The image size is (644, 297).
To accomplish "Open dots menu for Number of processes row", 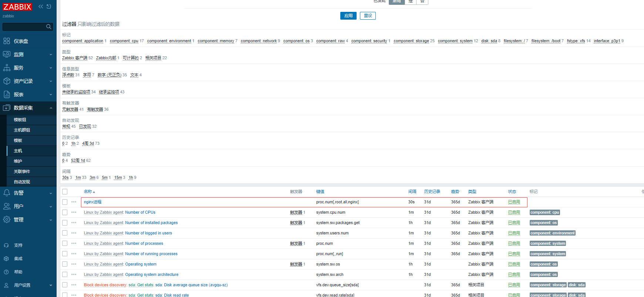I will pos(74,243).
